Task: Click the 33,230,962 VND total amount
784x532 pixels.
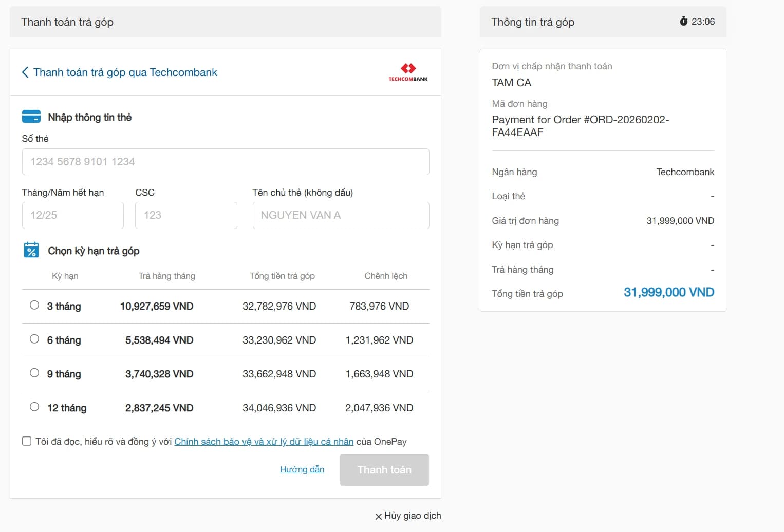Action: pos(279,340)
